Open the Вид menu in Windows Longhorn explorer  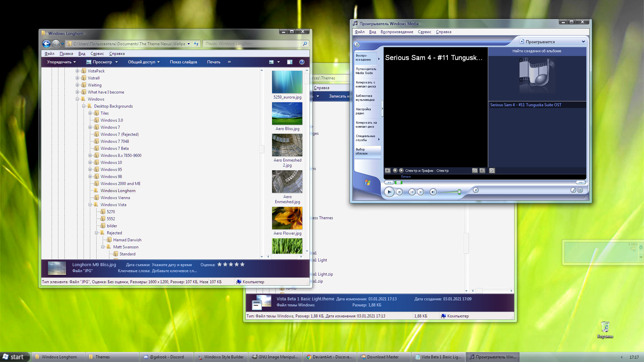82,54
